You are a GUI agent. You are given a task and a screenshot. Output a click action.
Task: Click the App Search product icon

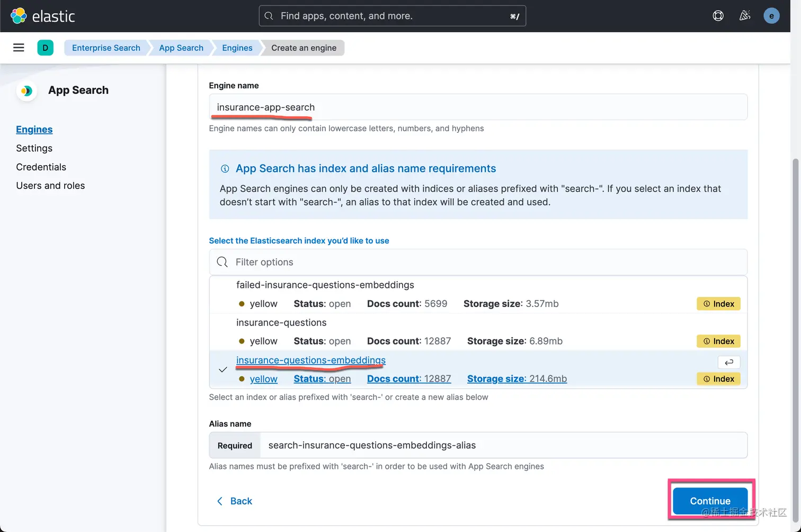point(26,91)
